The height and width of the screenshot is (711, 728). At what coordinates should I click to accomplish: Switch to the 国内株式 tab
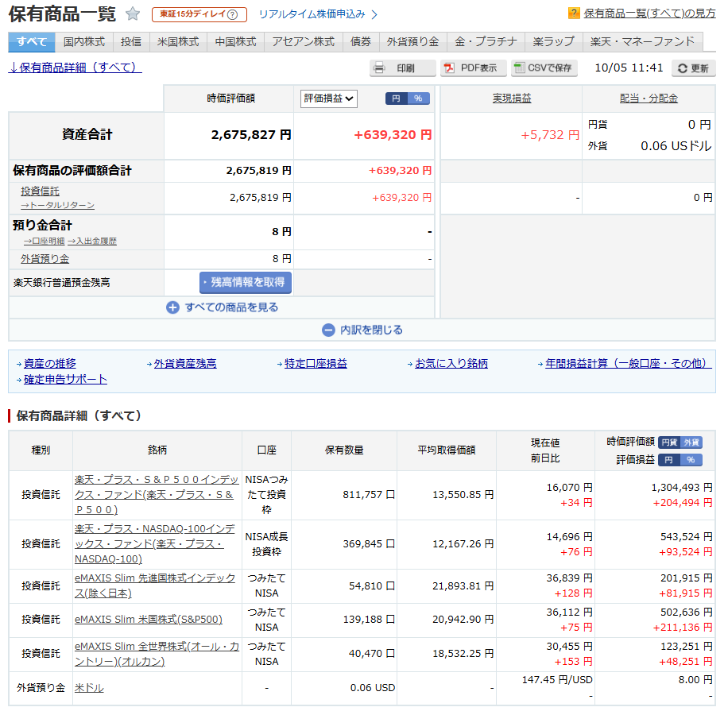point(83,42)
